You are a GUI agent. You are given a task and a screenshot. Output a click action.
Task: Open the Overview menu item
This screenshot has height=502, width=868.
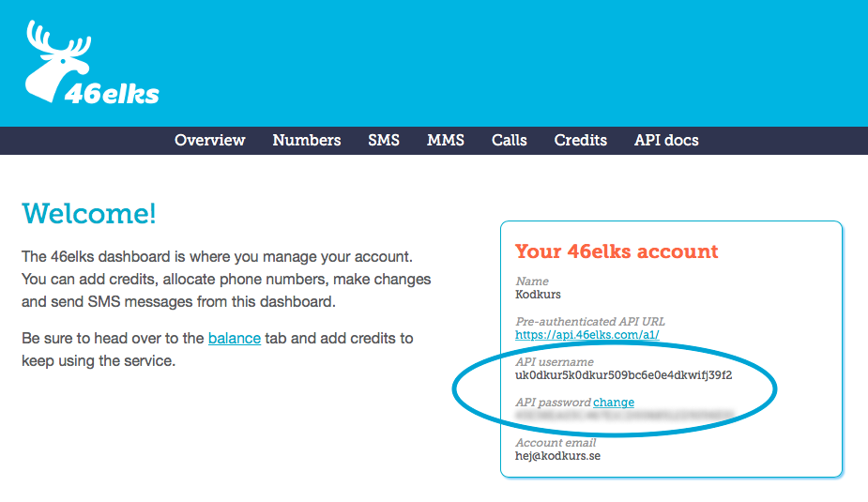tap(210, 140)
